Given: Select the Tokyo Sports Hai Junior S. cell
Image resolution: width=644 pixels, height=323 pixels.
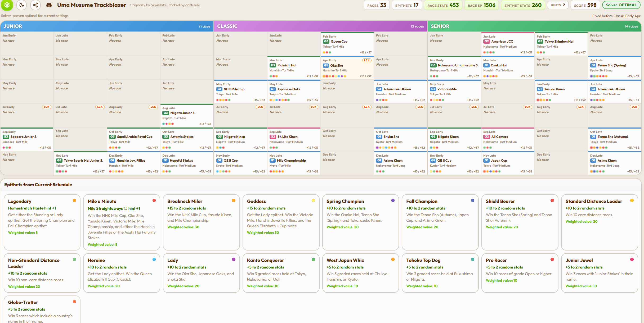Looking at the screenshot, I should click(x=80, y=163).
